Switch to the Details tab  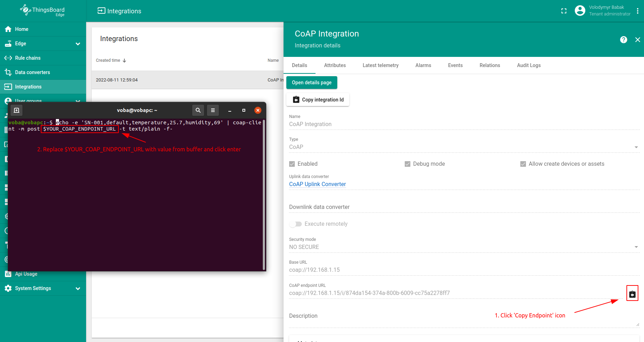299,65
